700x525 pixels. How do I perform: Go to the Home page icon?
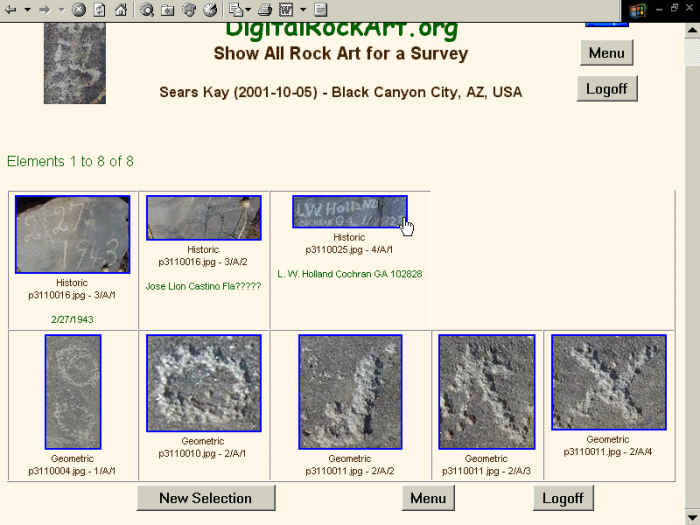coord(120,10)
